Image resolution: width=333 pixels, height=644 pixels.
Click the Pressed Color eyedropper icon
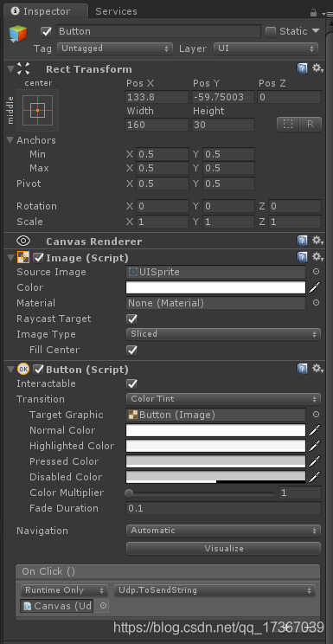coord(315,461)
